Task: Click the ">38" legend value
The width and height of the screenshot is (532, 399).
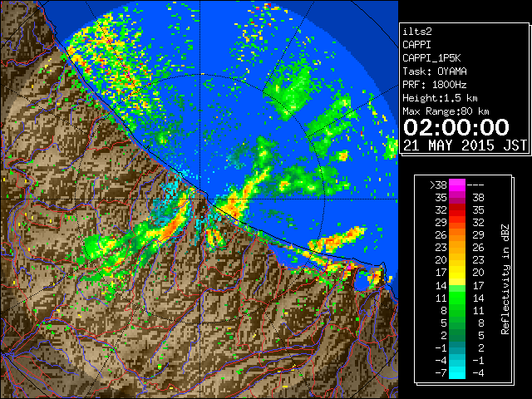Action: point(438,185)
